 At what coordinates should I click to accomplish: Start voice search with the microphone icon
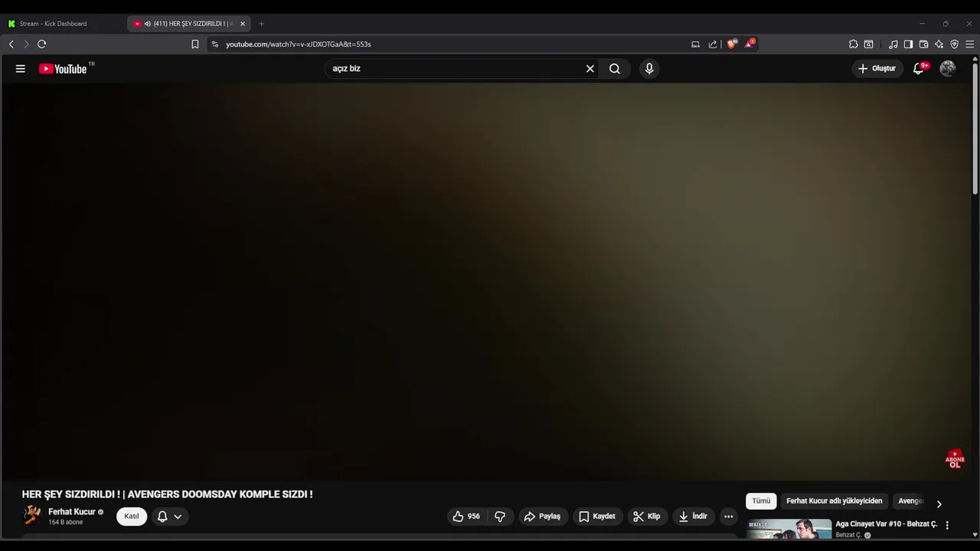[x=649, y=69]
